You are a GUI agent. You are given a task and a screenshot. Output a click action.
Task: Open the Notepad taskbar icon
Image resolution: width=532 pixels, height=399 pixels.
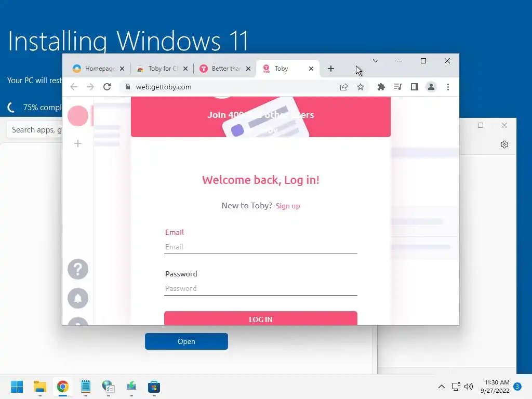(x=86, y=387)
